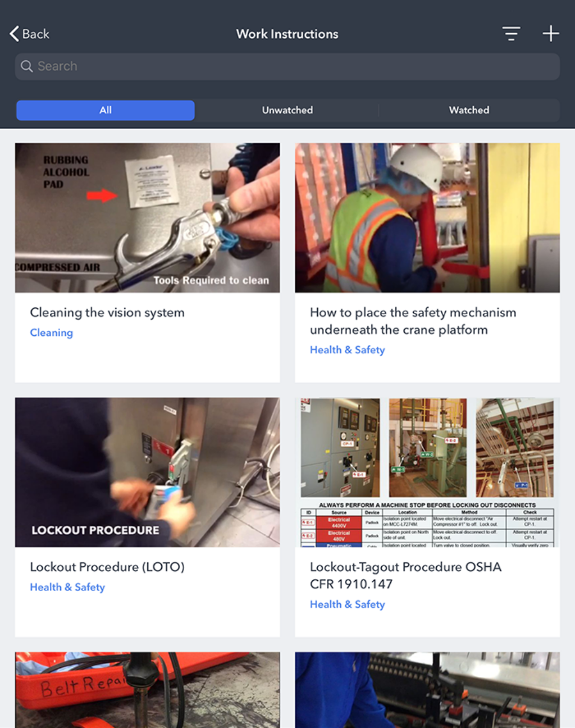The height and width of the screenshot is (728, 575).
Task: Select the Unwatched filter tab
Action: tap(287, 110)
